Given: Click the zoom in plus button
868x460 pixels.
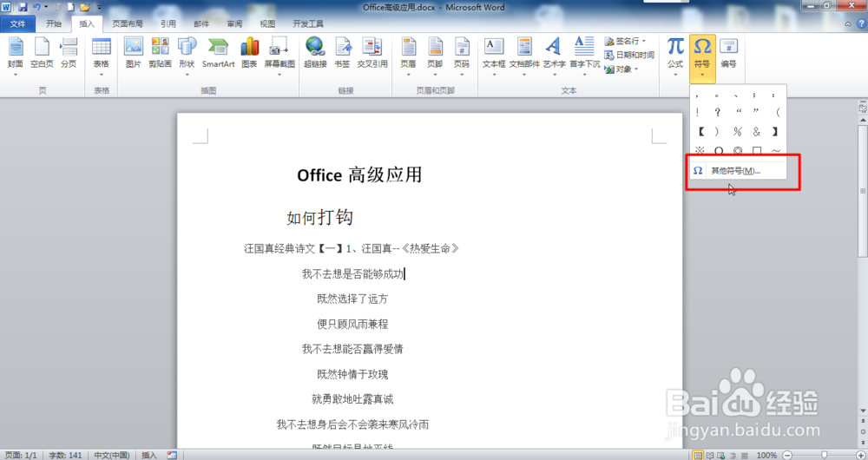Looking at the screenshot, I should coord(861,455).
